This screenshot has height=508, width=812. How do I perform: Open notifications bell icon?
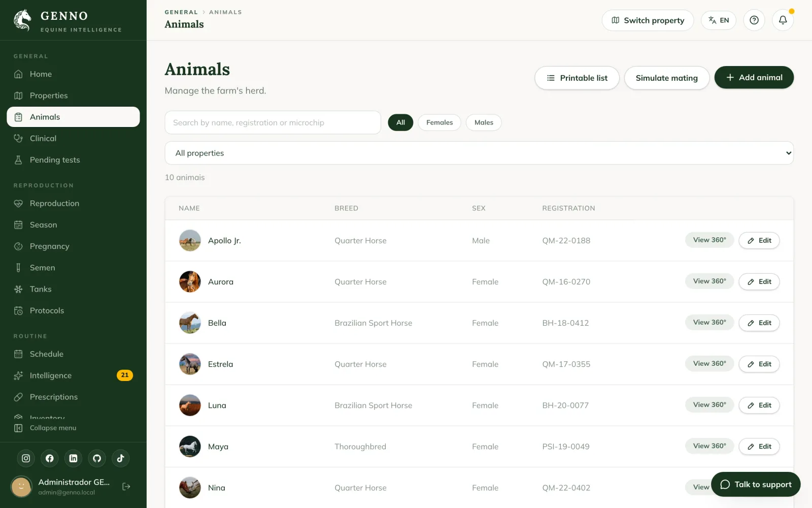pyautogui.click(x=783, y=20)
